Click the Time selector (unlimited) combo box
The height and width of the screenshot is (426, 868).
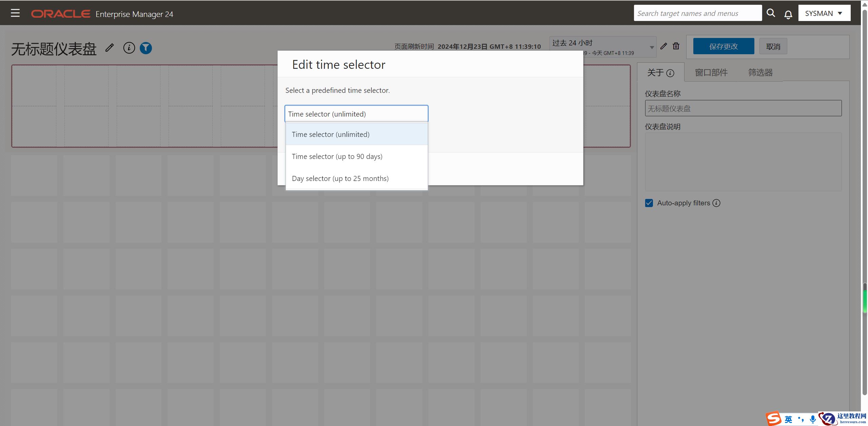point(356,114)
